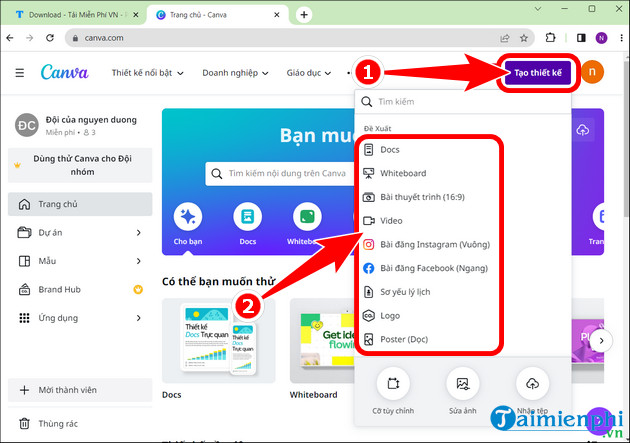This screenshot has width=630, height=443.
Task: Switch to the Trang chủ - Canva tab
Action: coord(217,15)
